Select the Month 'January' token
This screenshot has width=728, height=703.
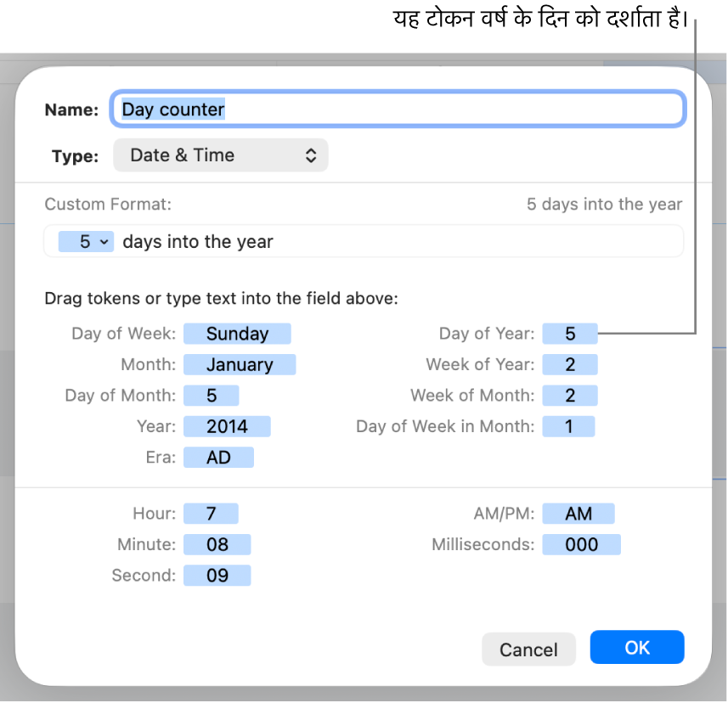(240, 365)
